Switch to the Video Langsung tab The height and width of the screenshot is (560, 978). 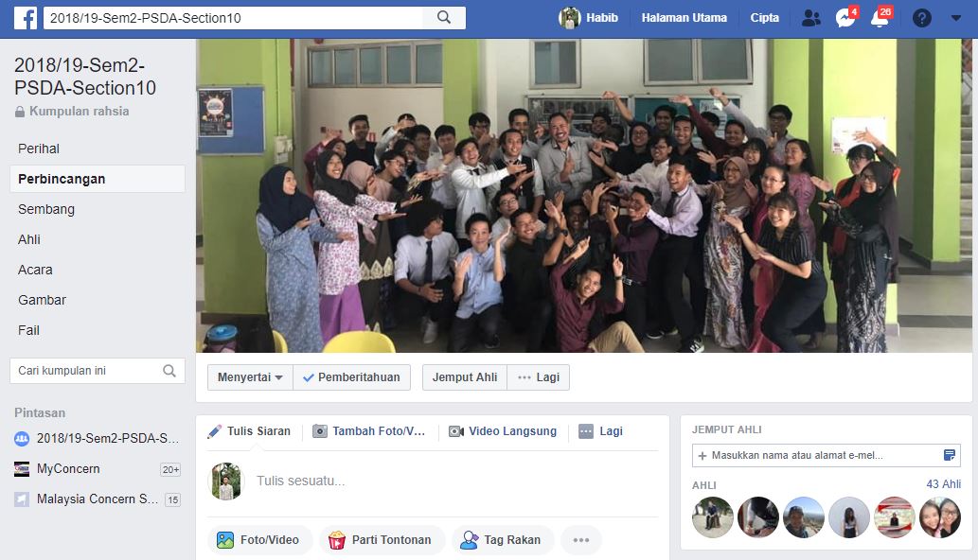click(503, 431)
